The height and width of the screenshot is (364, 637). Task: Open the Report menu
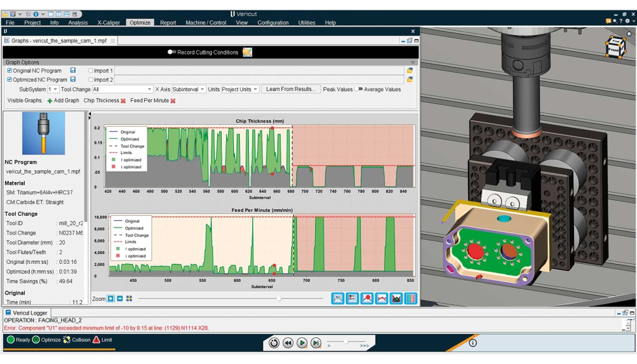[168, 22]
